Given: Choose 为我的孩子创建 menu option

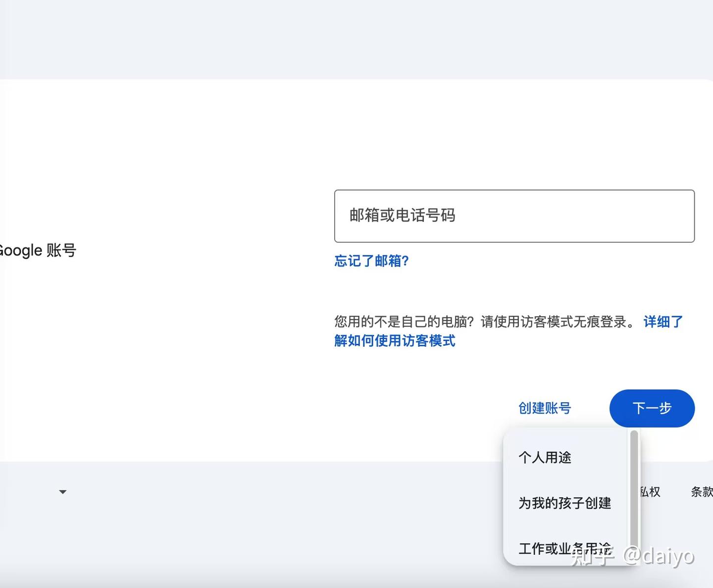Looking at the screenshot, I should coord(564,503).
